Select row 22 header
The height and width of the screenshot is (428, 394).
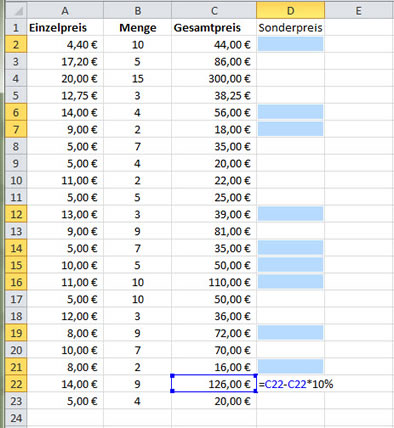(x=16, y=384)
